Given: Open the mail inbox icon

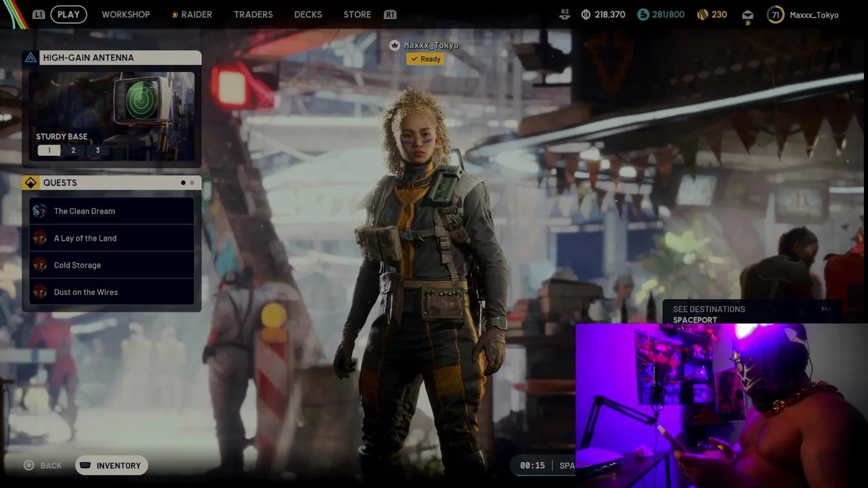Looking at the screenshot, I should tap(747, 15).
